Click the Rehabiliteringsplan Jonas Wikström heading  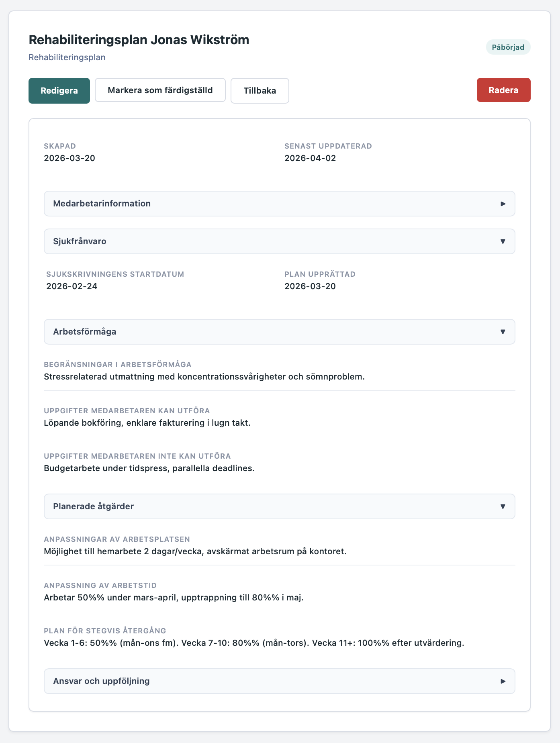[139, 40]
